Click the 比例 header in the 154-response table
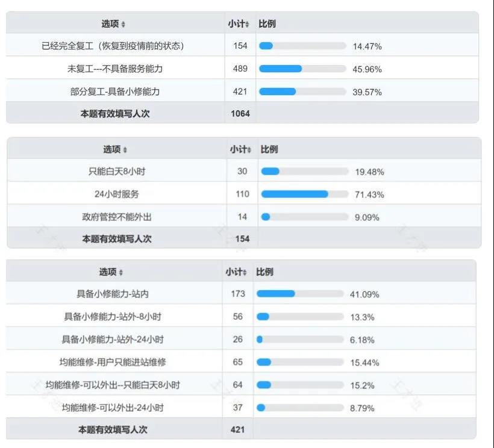This screenshot has height=448, width=494. click(269, 149)
